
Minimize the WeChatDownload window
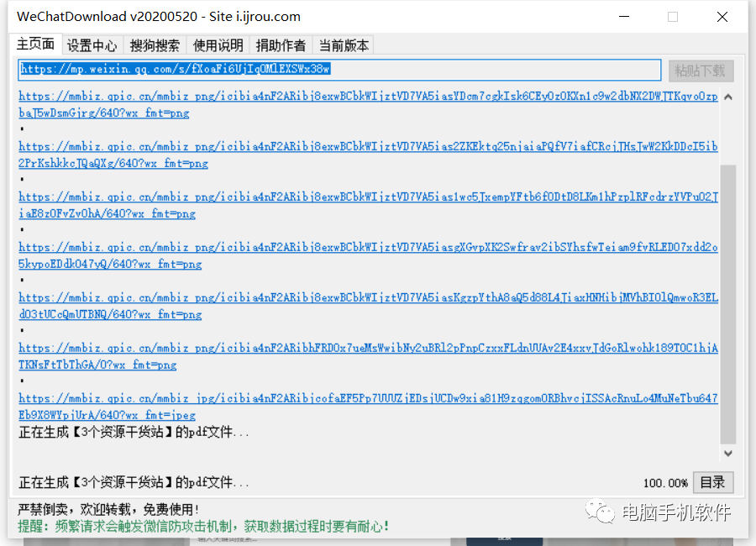(624, 17)
